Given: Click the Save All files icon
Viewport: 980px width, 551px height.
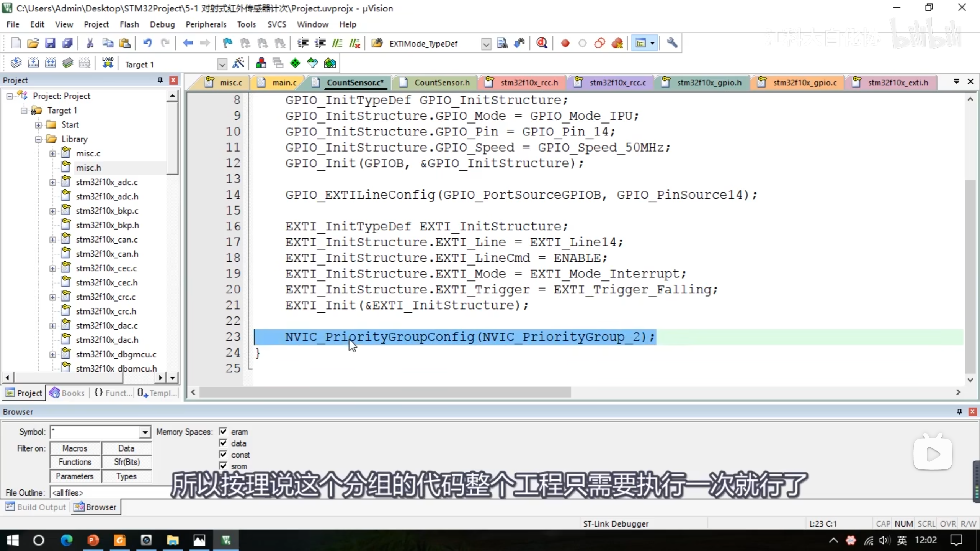Looking at the screenshot, I should click(67, 43).
